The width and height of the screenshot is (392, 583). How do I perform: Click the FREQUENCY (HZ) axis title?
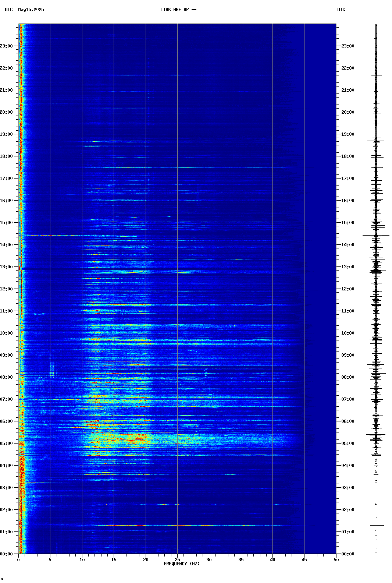coord(182,564)
